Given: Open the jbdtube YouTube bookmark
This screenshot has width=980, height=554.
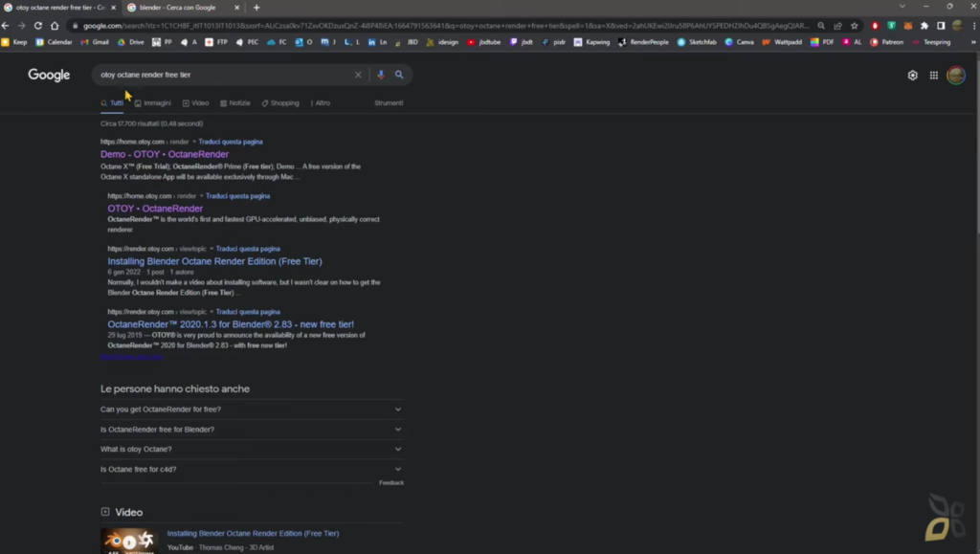Looking at the screenshot, I should [x=483, y=42].
